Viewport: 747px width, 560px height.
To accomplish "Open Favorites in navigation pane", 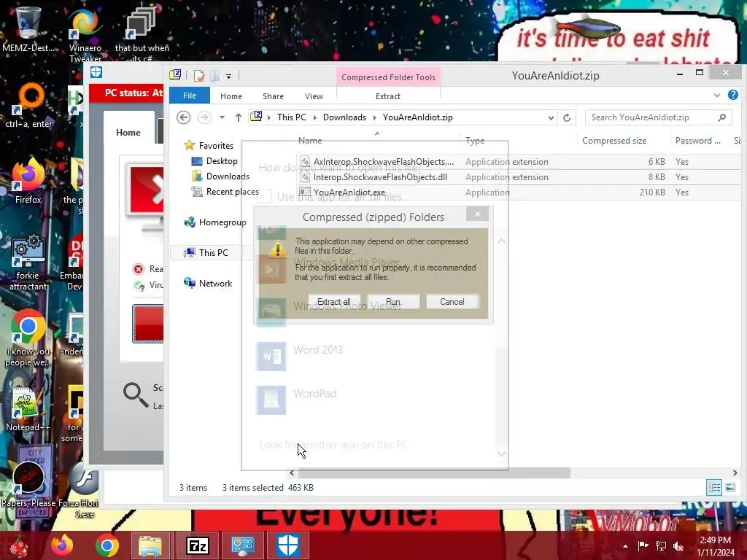I will [216, 146].
